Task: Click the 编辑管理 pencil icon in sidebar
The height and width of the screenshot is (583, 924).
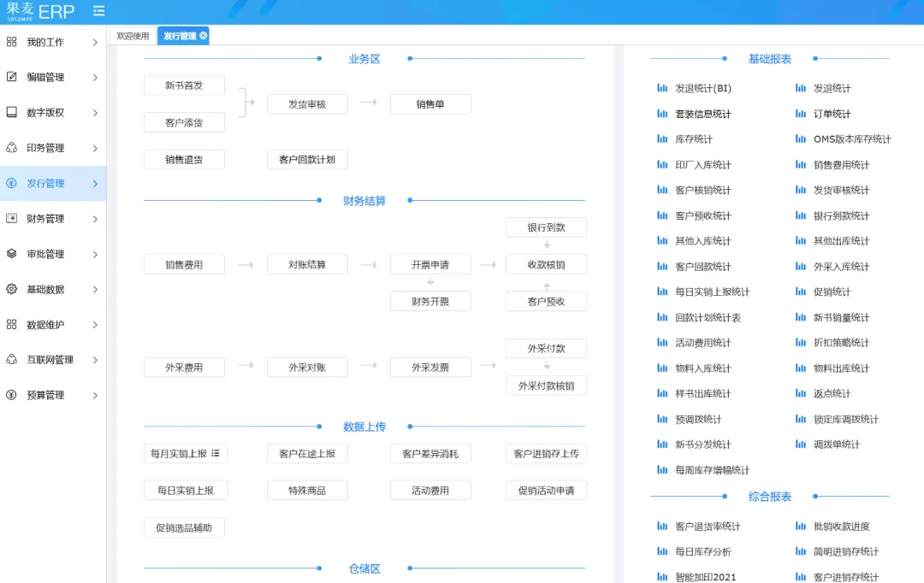Action: pyautogui.click(x=11, y=77)
